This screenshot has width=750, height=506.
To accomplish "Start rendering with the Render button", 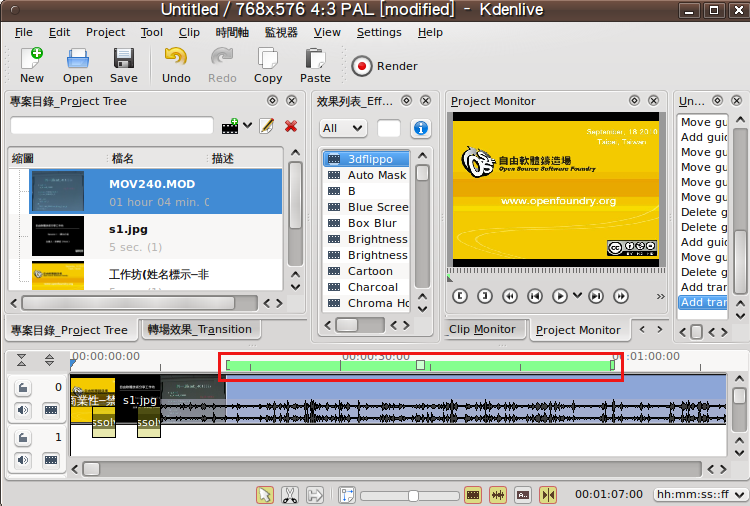I will [384, 66].
